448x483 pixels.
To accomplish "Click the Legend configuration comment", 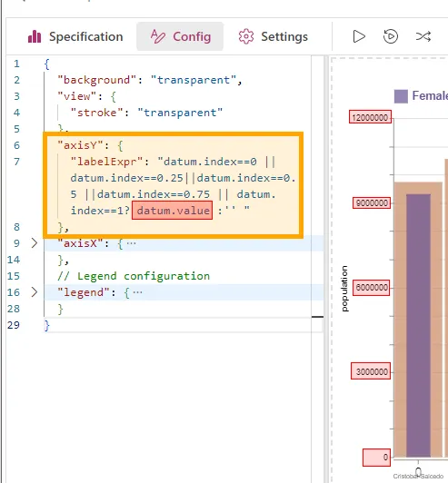I will pyautogui.click(x=134, y=276).
